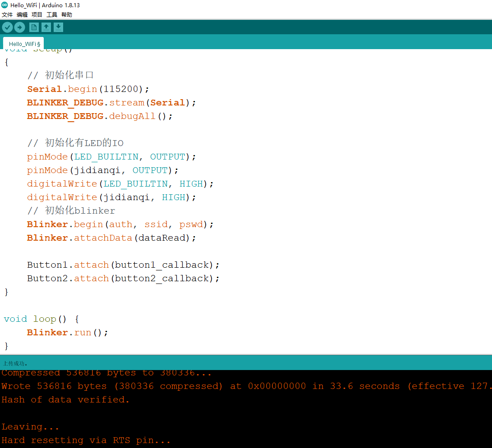This screenshot has height=448, width=492.
Task: Open the 工具 menu
Action: [51, 14]
